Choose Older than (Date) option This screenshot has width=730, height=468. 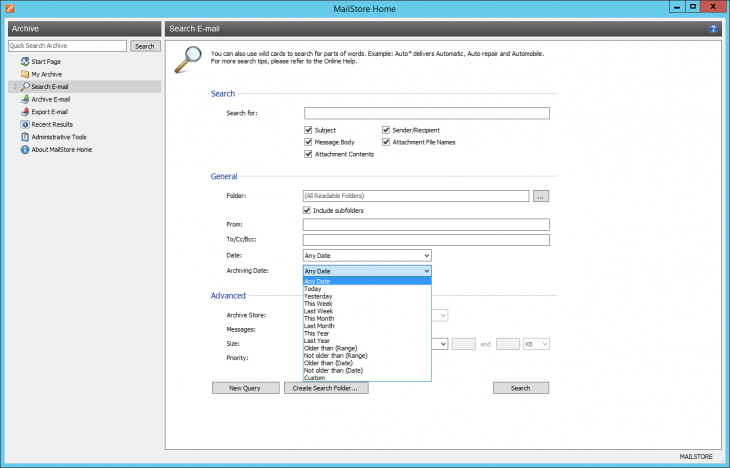point(367,363)
